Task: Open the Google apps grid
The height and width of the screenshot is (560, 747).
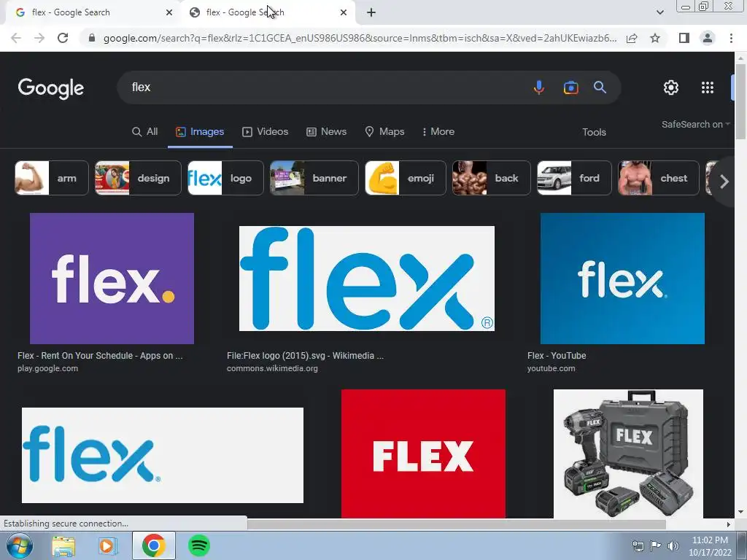Action: pos(708,87)
